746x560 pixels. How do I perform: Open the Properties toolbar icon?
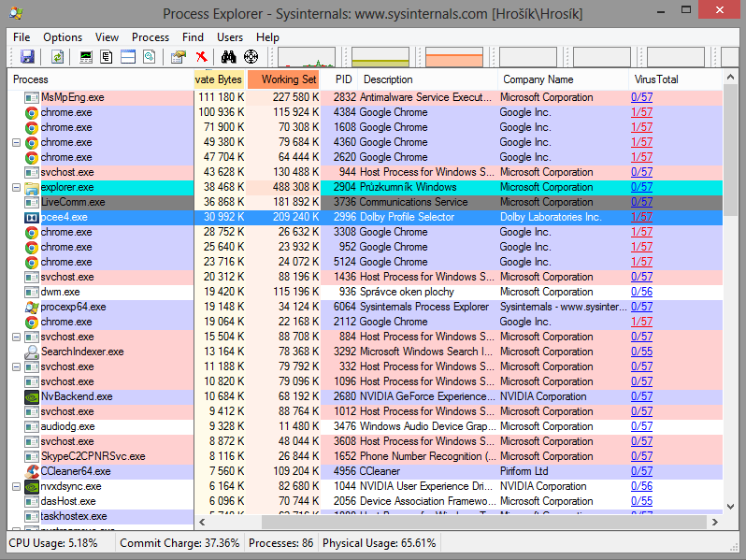(179, 57)
